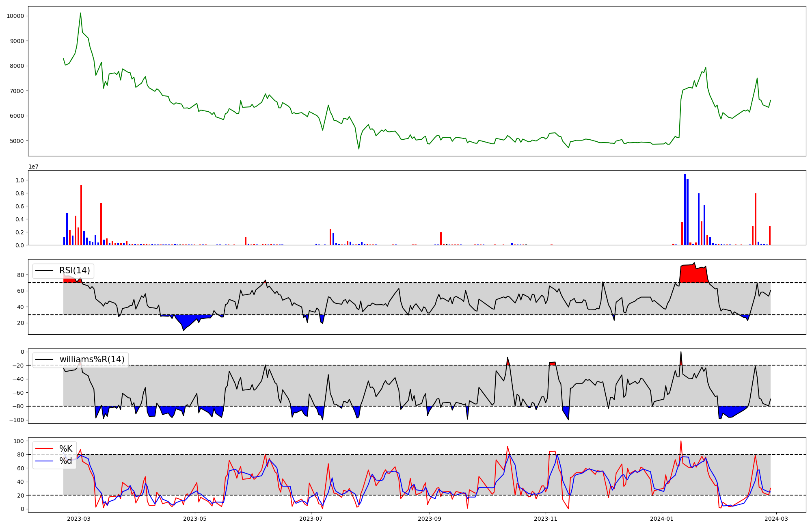
Task: Click the 2024-01 x-axis date label
Action: [662, 519]
